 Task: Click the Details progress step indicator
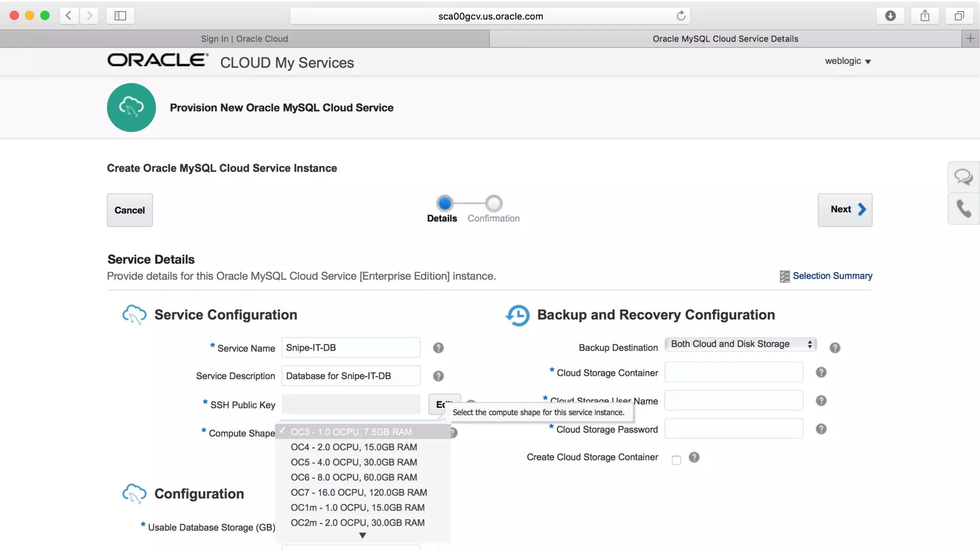(x=445, y=203)
